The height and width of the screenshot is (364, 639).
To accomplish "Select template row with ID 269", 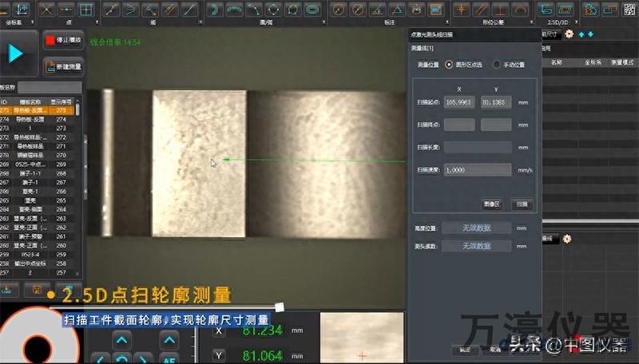I will pos(37,164).
